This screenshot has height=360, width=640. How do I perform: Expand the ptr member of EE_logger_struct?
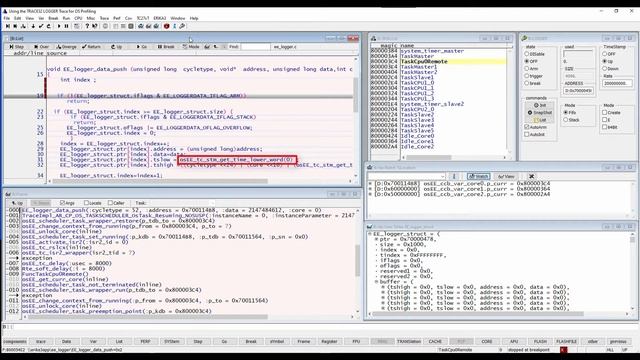376,239
